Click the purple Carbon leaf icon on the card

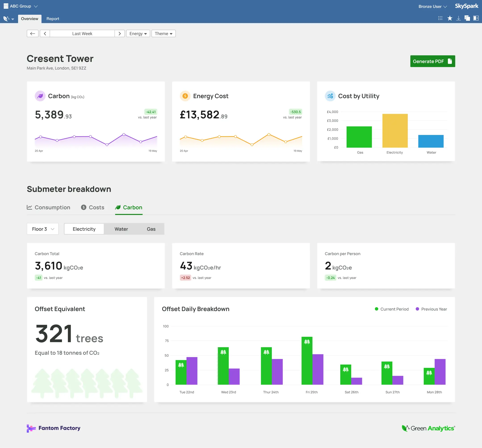pos(40,96)
